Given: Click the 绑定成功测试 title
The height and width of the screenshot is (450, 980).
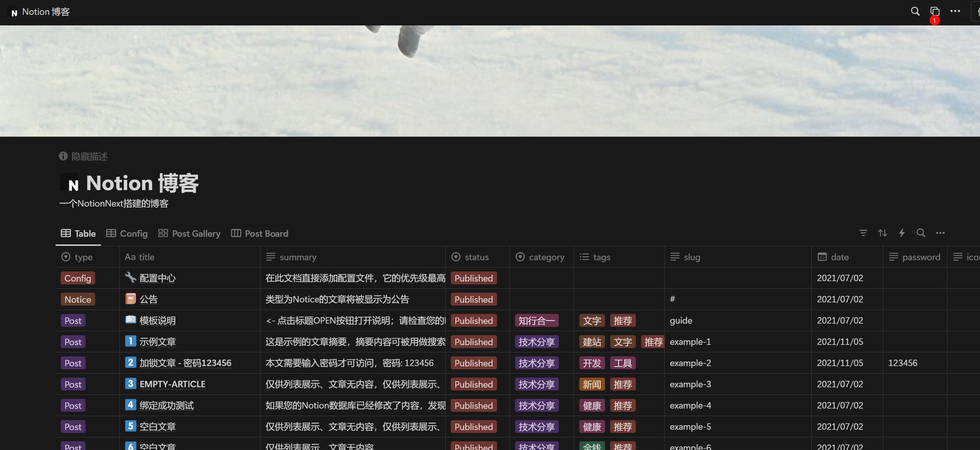Looking at the screenshot, I should (166, 406).
